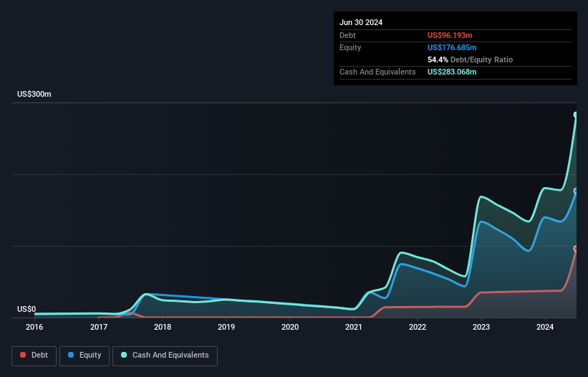Click Cash And Equivalents tooltip label
The height and width of the screenshot is (377, 588).
click(377, 72)
